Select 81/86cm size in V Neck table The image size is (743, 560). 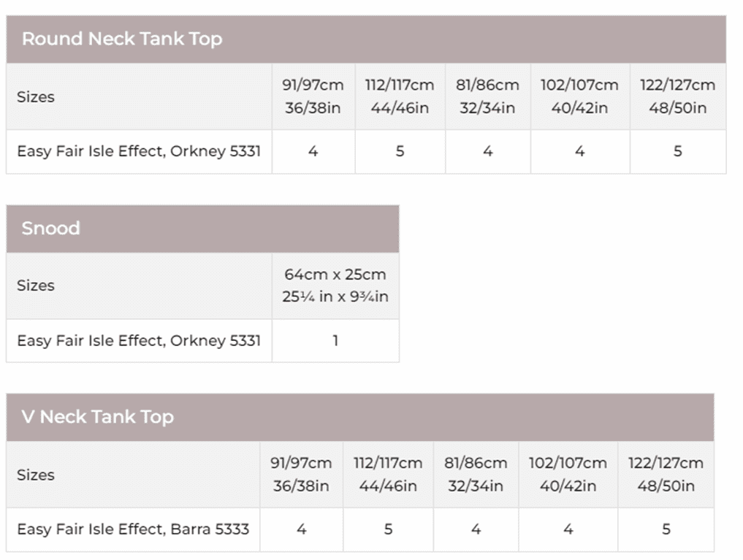point(476,475)
